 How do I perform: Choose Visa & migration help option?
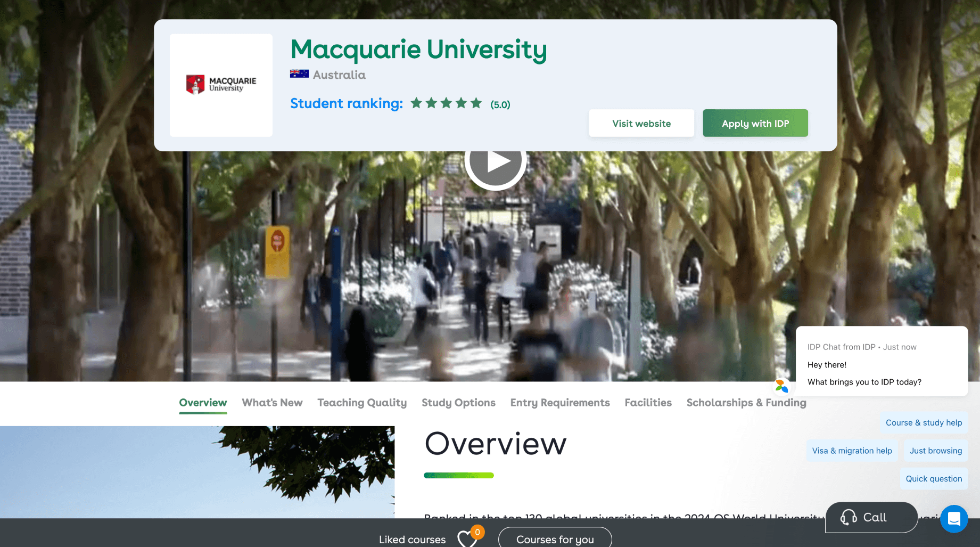click(852, 451)
